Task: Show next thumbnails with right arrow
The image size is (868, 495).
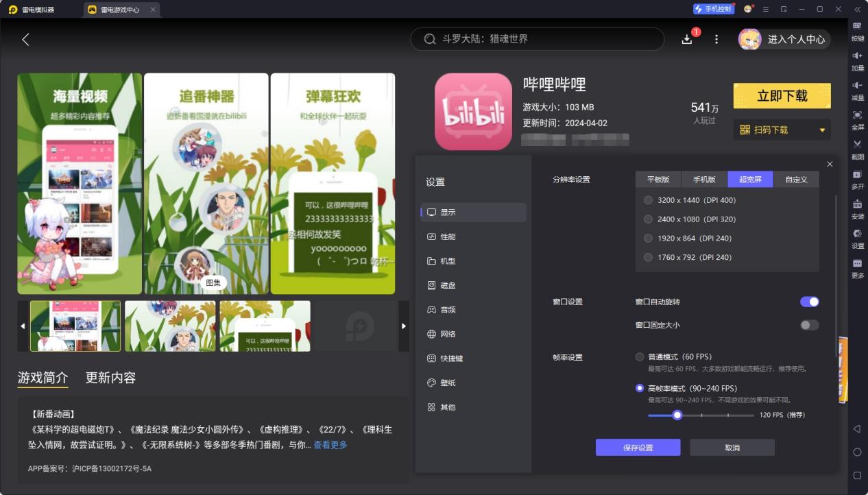Action: tap(404, 326)
